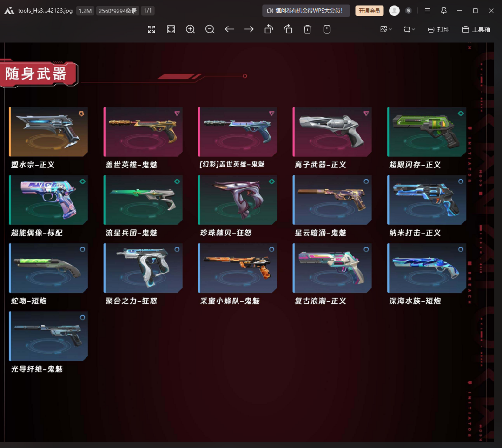
Task: Open the hamburger main menu
Action: point(428,11)
